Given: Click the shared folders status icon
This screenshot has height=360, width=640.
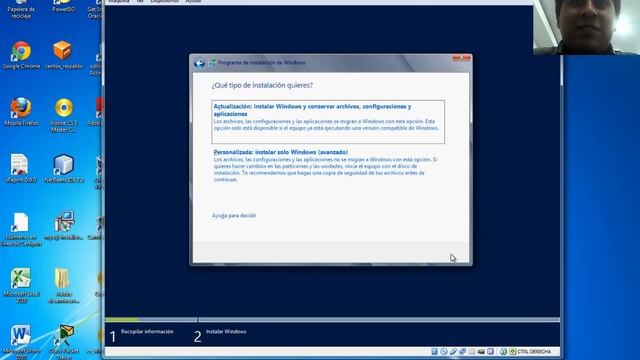Looking at the screenshot, I should click(472, 351).
